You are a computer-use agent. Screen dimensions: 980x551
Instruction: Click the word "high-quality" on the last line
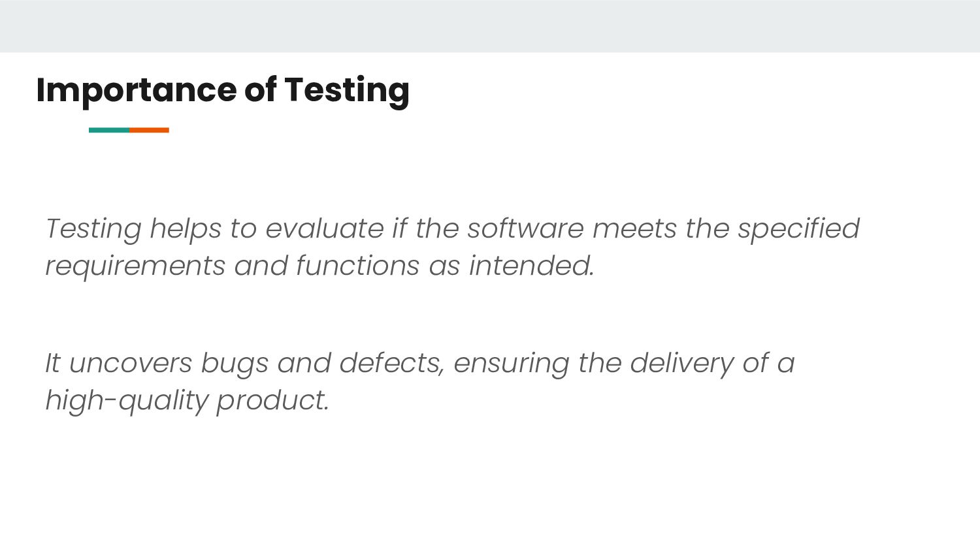pyautogui.click(x=126, y=400)
